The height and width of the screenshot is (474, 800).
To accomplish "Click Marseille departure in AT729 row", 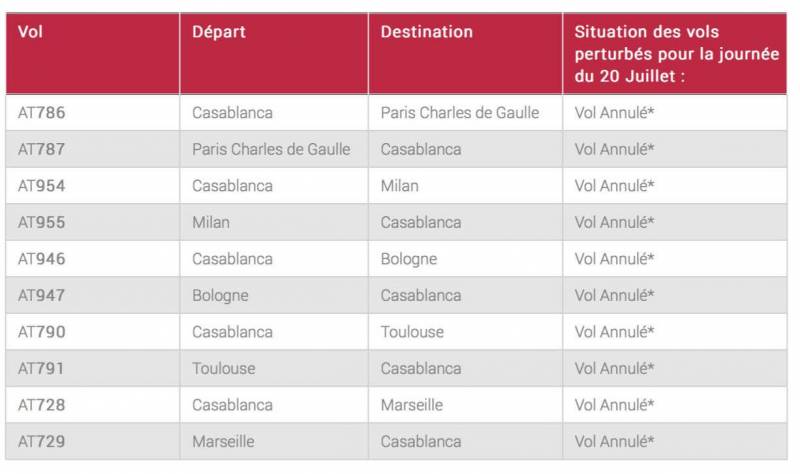I will [x=223, y=441].
